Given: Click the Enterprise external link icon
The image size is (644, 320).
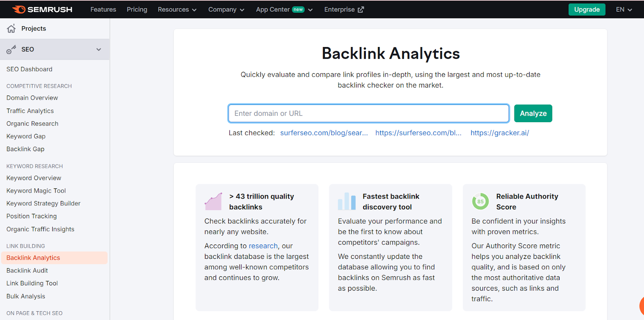Looking at the screenshot, I should pos(361,9).
